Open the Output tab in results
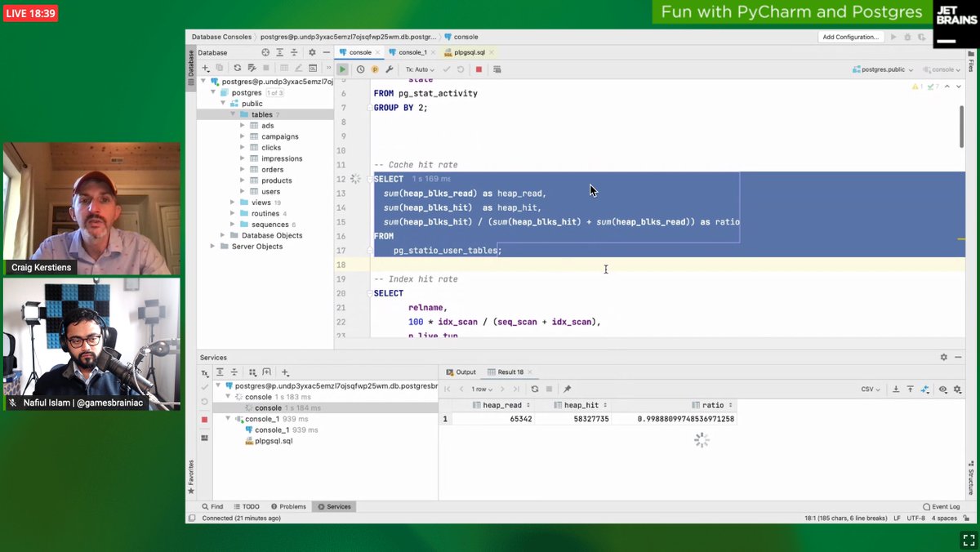The width and height of the screenshot is (980, 552). click(x=461, y=372)
